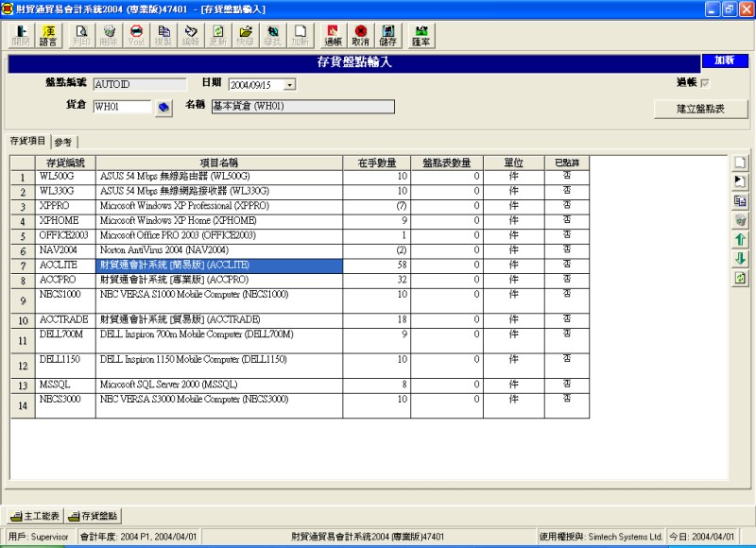Click the 複製 copy toolbar icon
This screenshot has width=756, height=548.
[x=163, y=36]
